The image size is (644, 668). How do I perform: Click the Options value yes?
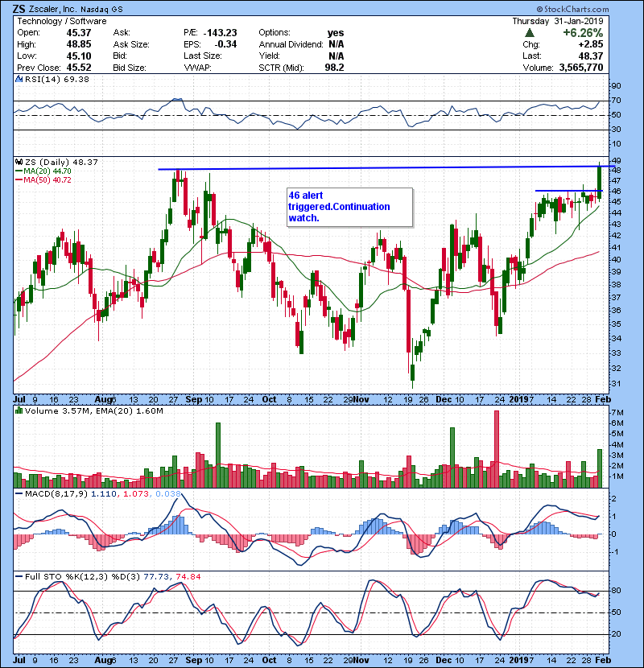pos(336,33)
